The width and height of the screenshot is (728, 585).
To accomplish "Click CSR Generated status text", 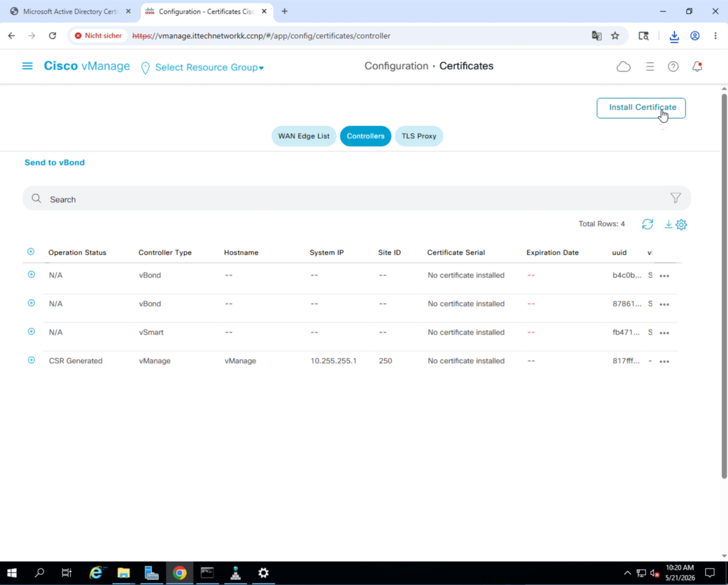I will [x=76, y=361].
